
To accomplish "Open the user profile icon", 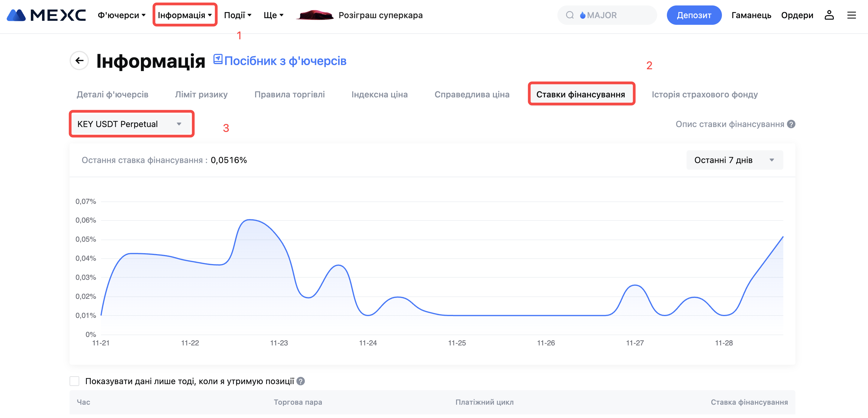I will [829, 15].
